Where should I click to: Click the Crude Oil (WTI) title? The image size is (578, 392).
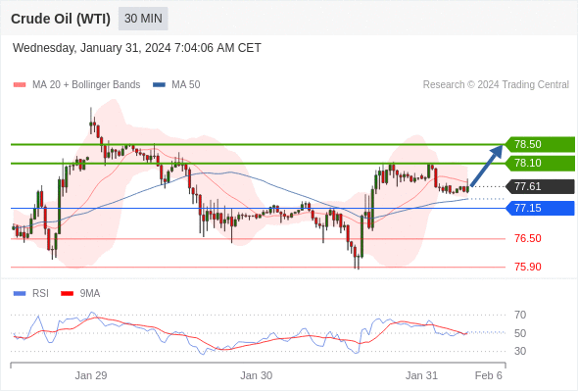(x=61, y=19)
